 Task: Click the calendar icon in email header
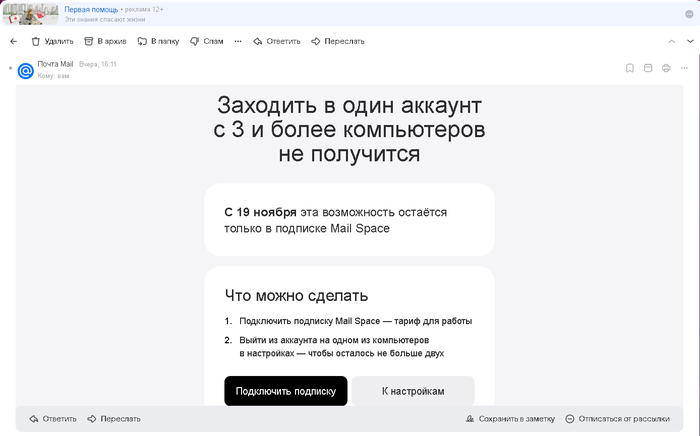(x=648, y=68)
